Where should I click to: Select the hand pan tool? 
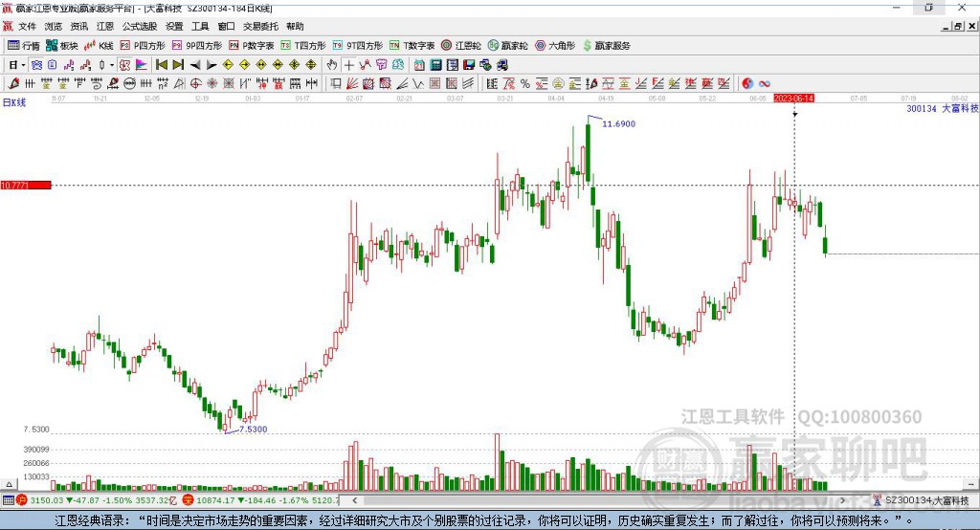coord(332,64)
